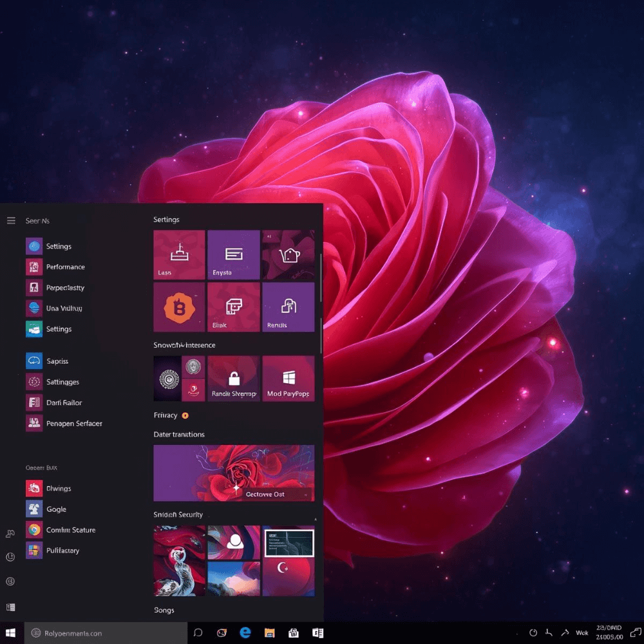Click the Performance app icon

click(34, 267)
